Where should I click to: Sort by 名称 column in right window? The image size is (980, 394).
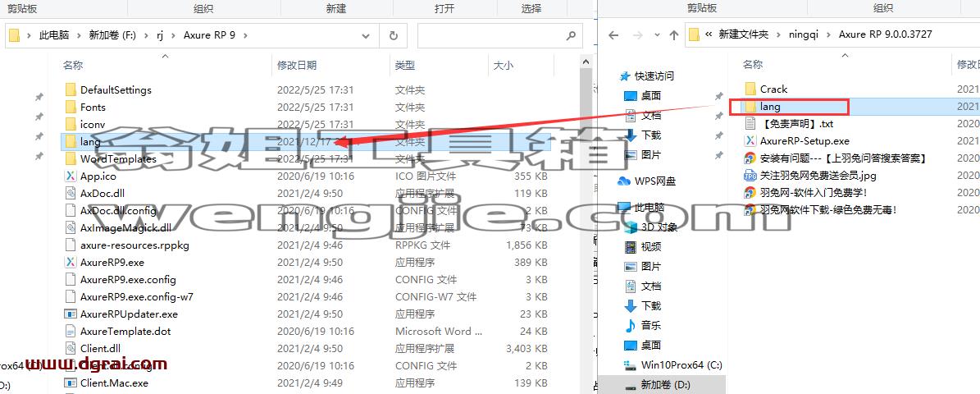753,64
